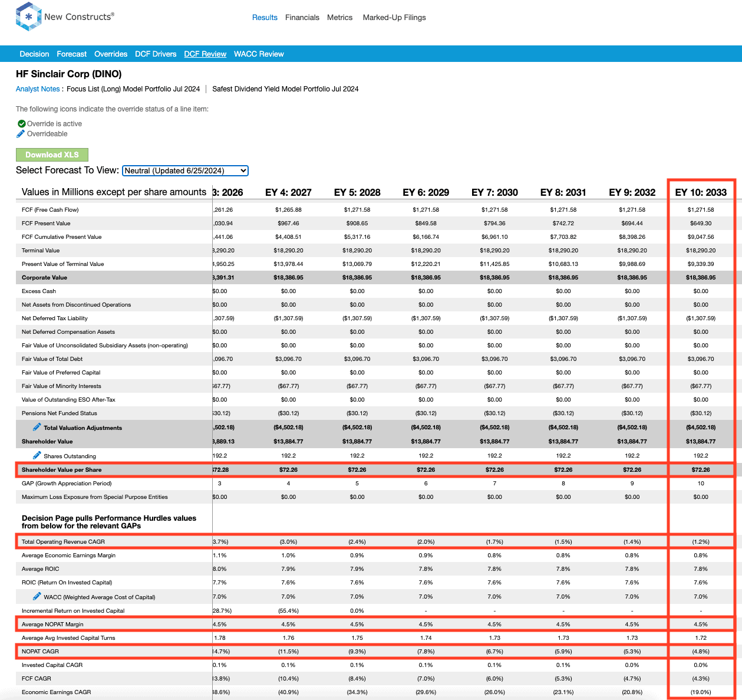This screenshot has width=742, height=700.
Task: Click the Excess Cash row label
Action: [x=39, y=291]
